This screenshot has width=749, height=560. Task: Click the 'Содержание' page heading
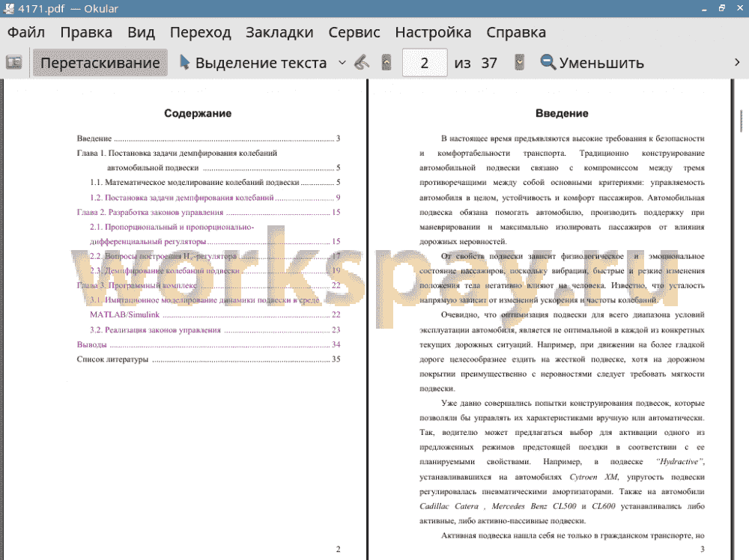(198, 113)
